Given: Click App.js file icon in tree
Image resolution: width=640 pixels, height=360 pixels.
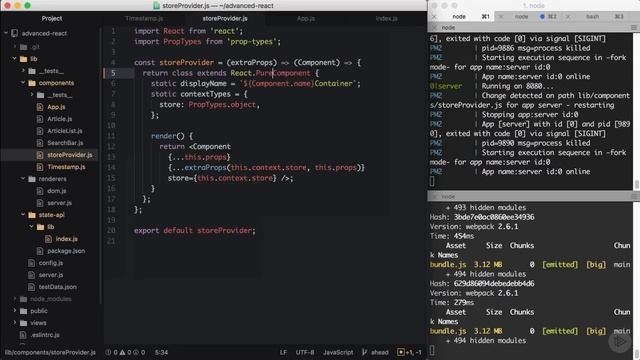Looking at the screenshot, I should [40, 107].
